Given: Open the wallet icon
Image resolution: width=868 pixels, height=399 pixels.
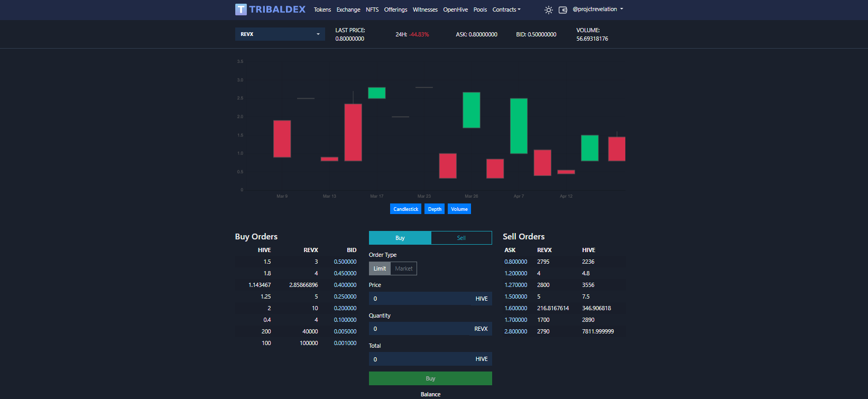Looking at the screenshot, I should coord(563,10).
